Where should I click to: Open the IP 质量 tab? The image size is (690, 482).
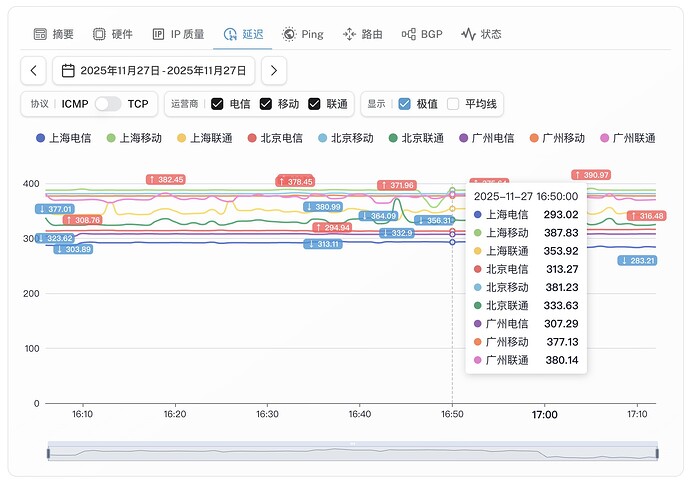(x=178, y=34)
